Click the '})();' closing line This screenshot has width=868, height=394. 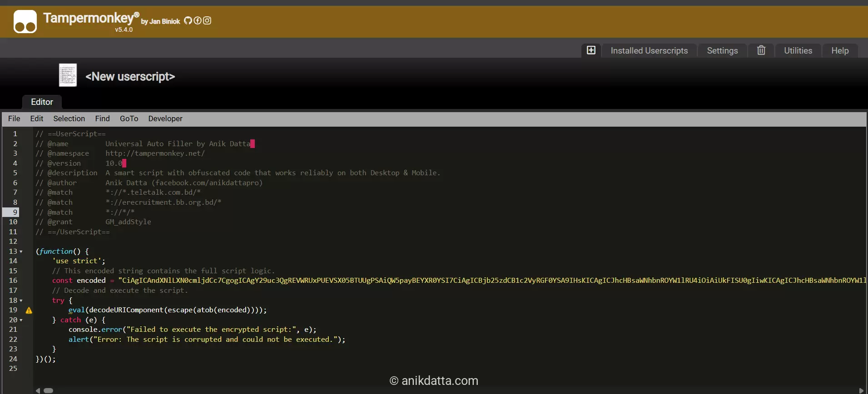pyautogui.click(x=45, y=359)
